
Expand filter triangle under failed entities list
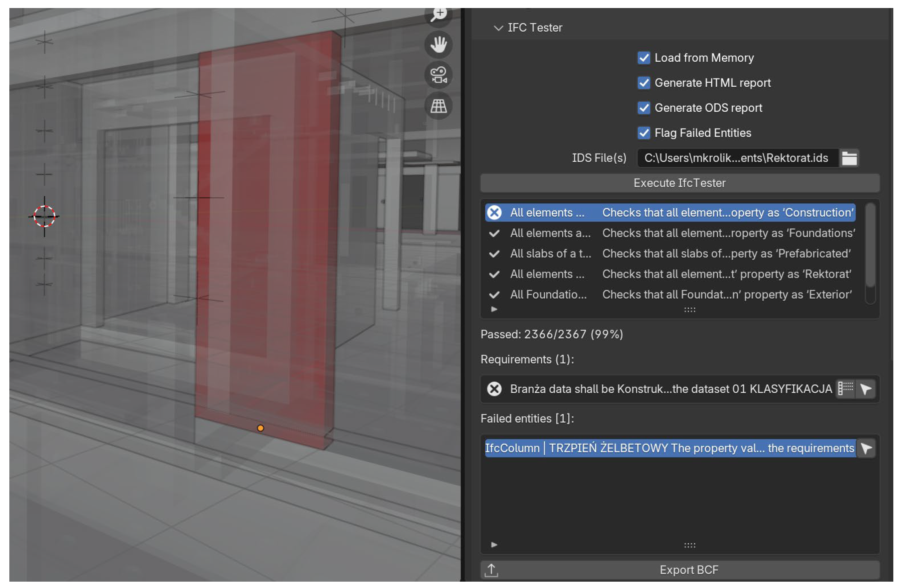(494, 545)
